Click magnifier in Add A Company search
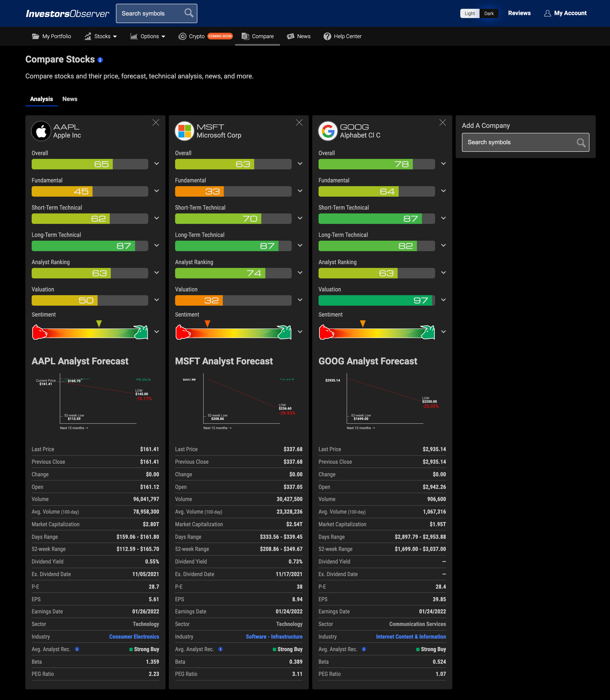 (x=581, y=143)
